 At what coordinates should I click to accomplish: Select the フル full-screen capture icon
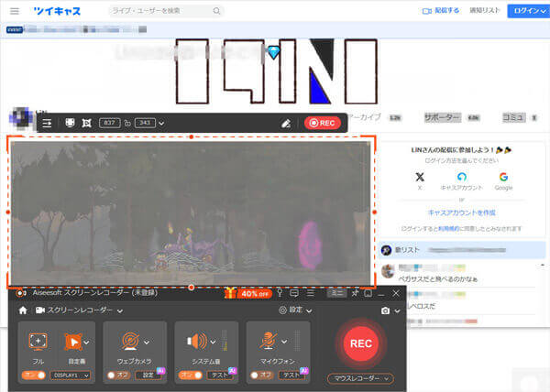point(38,342)
